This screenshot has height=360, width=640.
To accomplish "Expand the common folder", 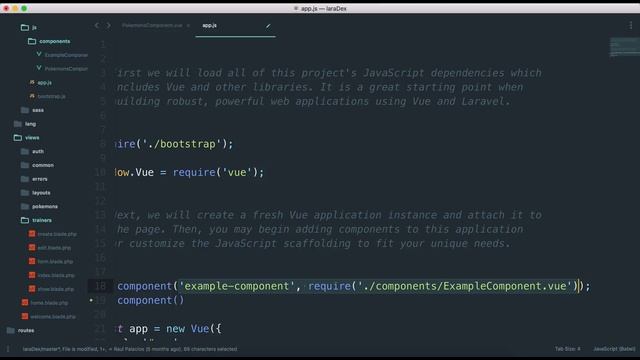I will click(x=25, y=165).
